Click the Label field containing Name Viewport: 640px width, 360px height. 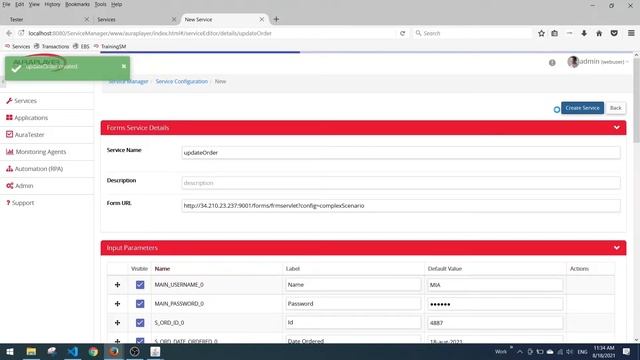tap(353, 284)
